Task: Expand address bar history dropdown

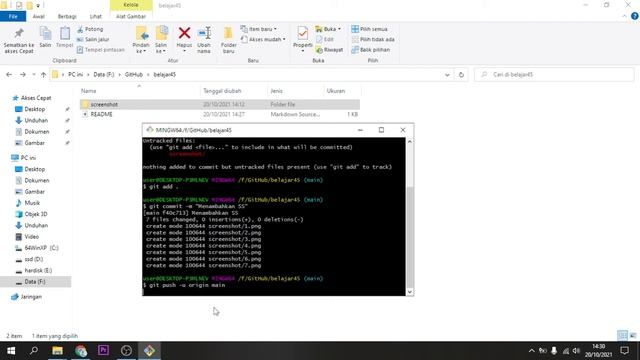Action: point(447,75)
